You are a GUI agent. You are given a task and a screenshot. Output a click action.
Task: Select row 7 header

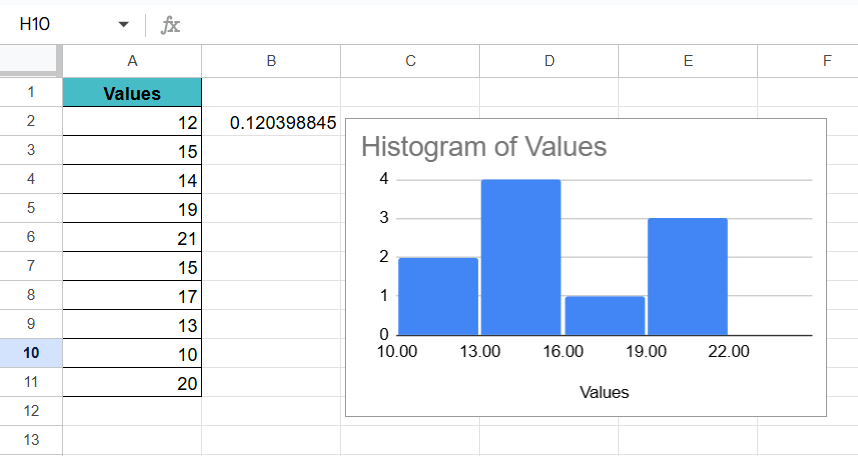point(31,266)
